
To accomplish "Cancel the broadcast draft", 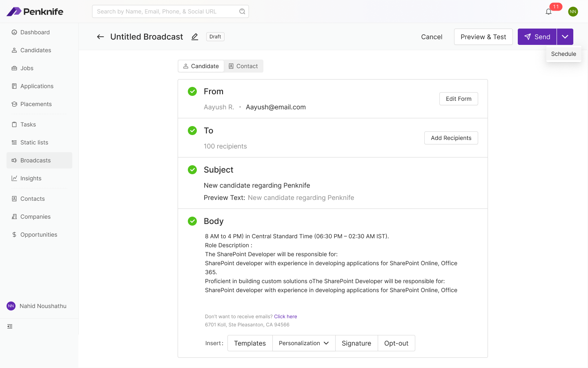I will (432, 37).
